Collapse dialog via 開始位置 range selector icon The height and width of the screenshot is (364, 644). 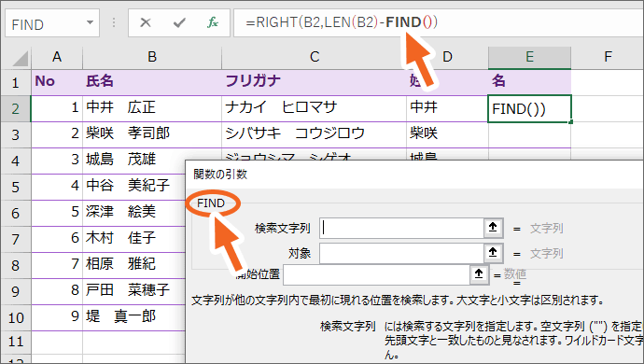click(x=479, y=274)
